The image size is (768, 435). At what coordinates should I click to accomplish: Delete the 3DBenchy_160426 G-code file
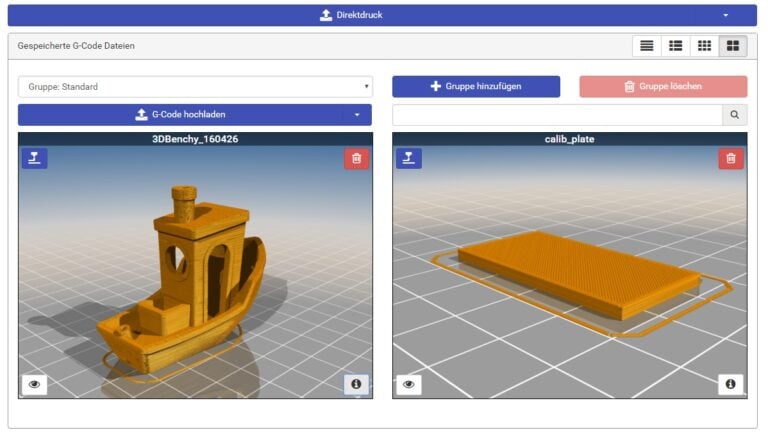tap(356, 158)
